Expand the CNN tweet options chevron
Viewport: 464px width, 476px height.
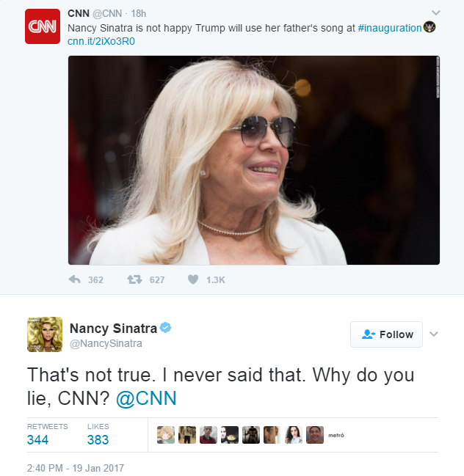[436, 12]
